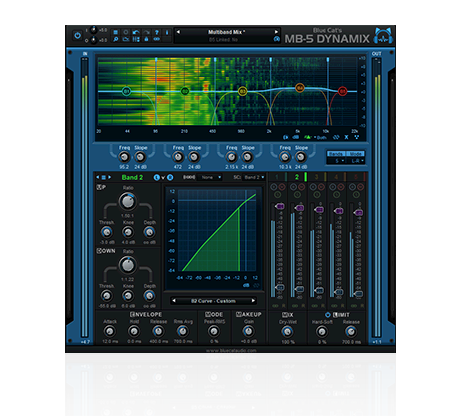Select the B3 yellow band node
The image size is (460, 416).
[242, 91]
